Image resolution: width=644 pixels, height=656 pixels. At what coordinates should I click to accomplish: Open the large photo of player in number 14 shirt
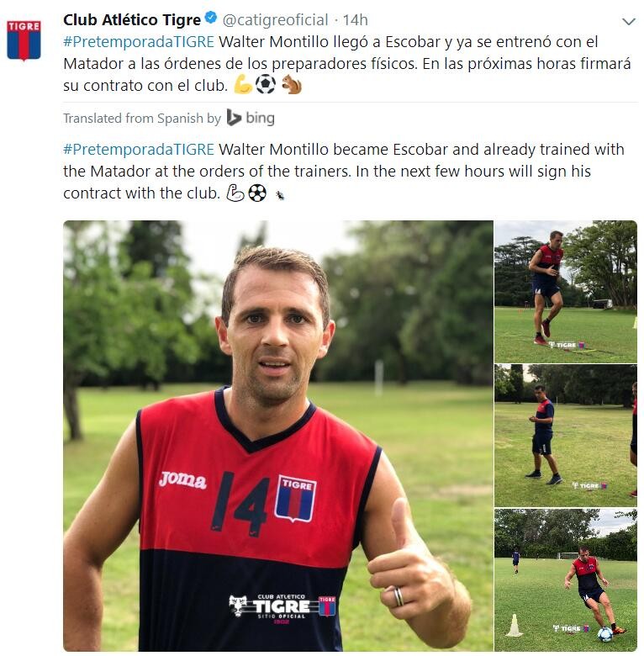coord(278,436)
